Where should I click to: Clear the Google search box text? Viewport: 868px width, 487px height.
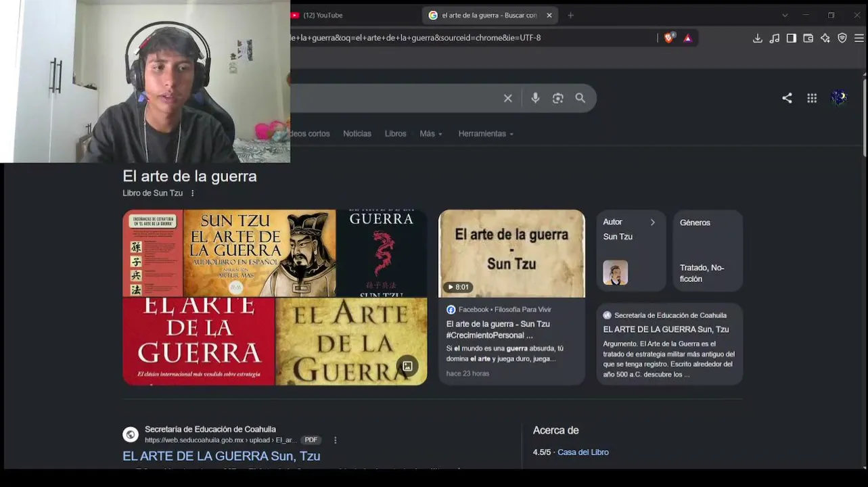coord(508,98)
